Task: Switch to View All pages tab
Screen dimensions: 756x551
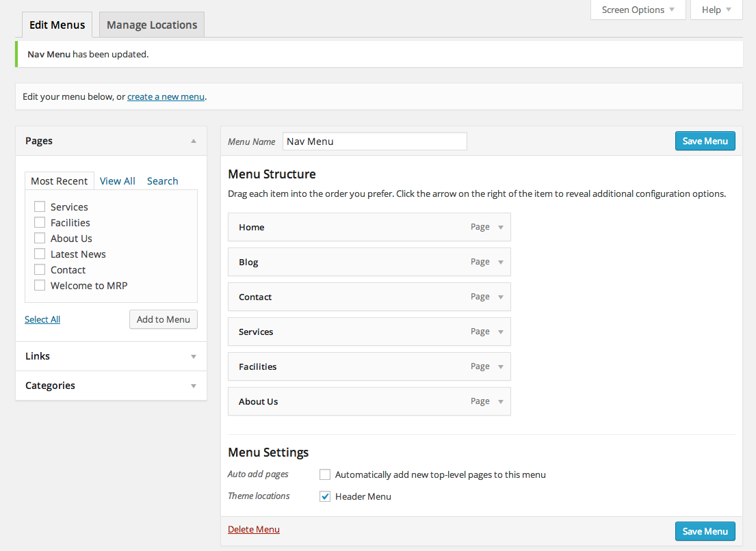Action: point(118,181)
